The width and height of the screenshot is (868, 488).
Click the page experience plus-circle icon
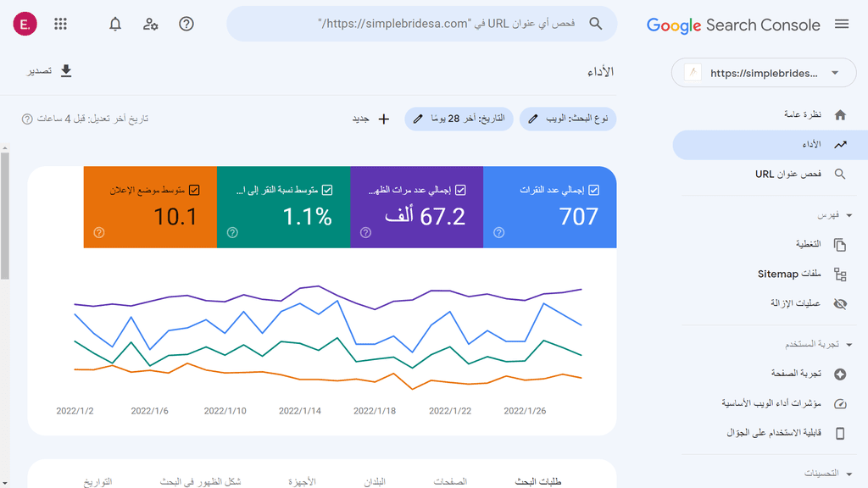point(840,374)
